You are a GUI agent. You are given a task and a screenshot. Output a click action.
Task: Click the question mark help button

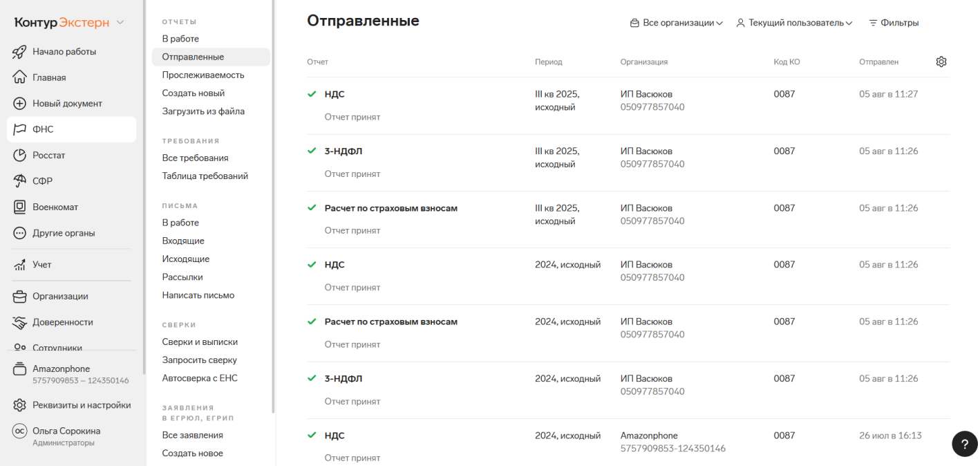point(964,444)
